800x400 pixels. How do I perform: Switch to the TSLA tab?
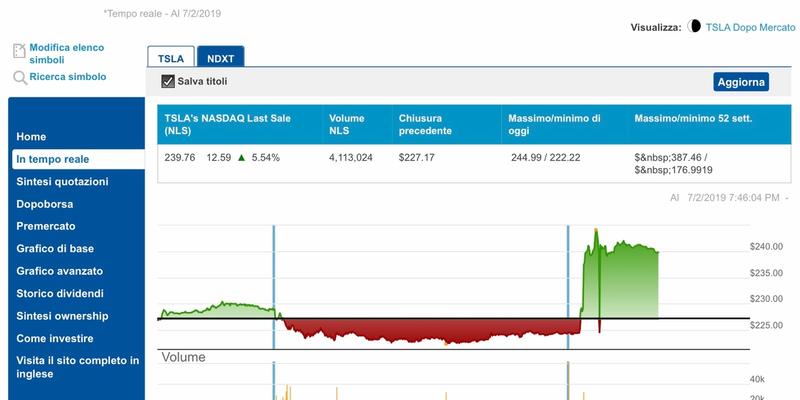click(171, 57)
